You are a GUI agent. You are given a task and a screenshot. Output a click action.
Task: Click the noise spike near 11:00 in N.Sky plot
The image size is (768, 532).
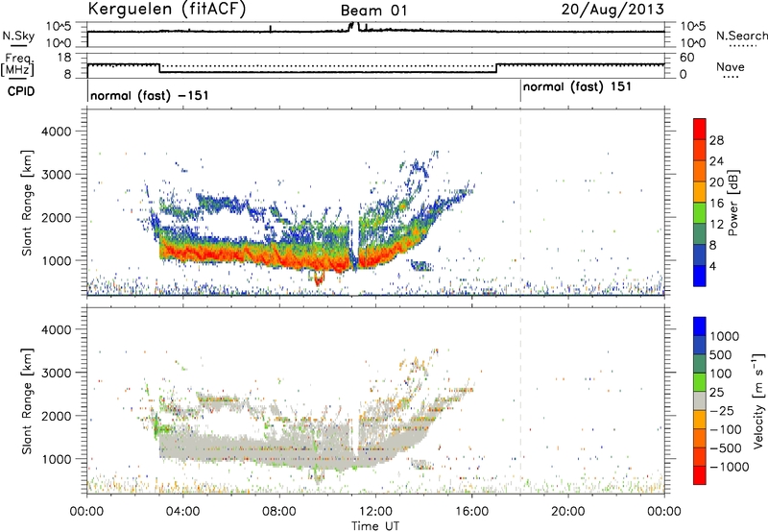(353, 27)
